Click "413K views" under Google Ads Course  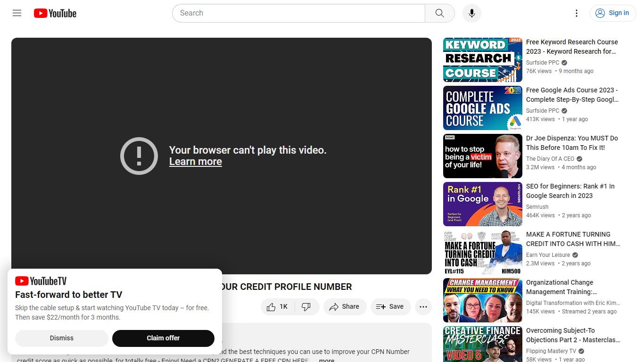[540, 119]
